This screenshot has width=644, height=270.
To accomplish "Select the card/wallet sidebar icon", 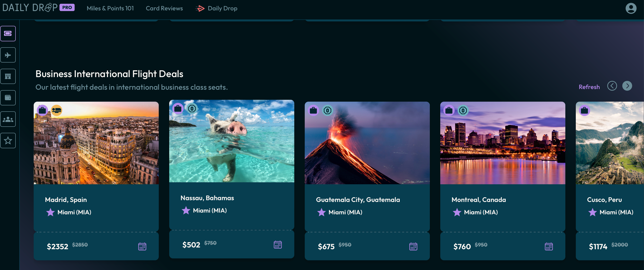I will pos(9,97).
